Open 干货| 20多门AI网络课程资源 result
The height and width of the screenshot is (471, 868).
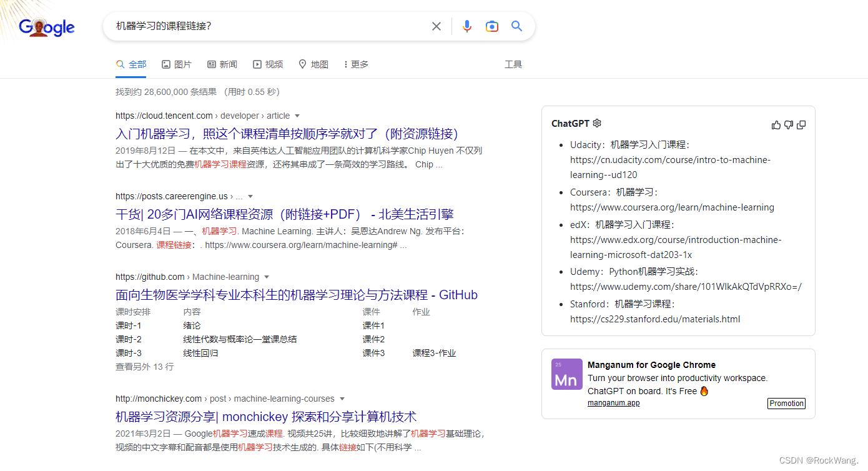pyautogui.click(x=285, y=214)
